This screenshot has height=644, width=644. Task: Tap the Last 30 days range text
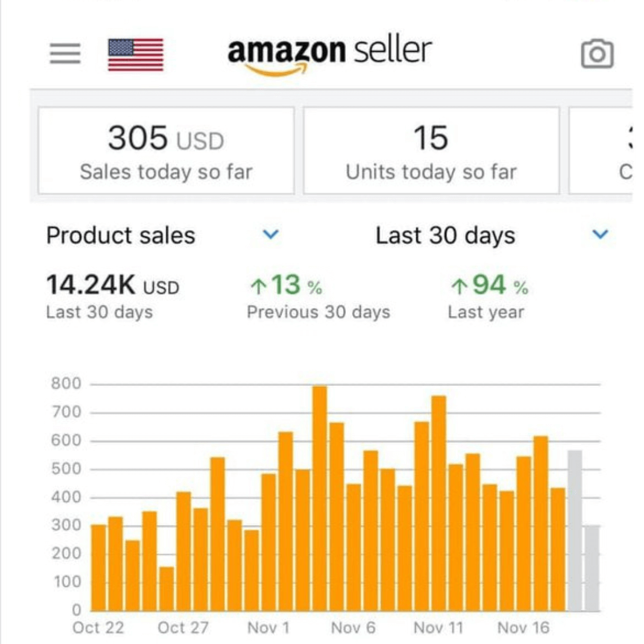coord(445,236)
